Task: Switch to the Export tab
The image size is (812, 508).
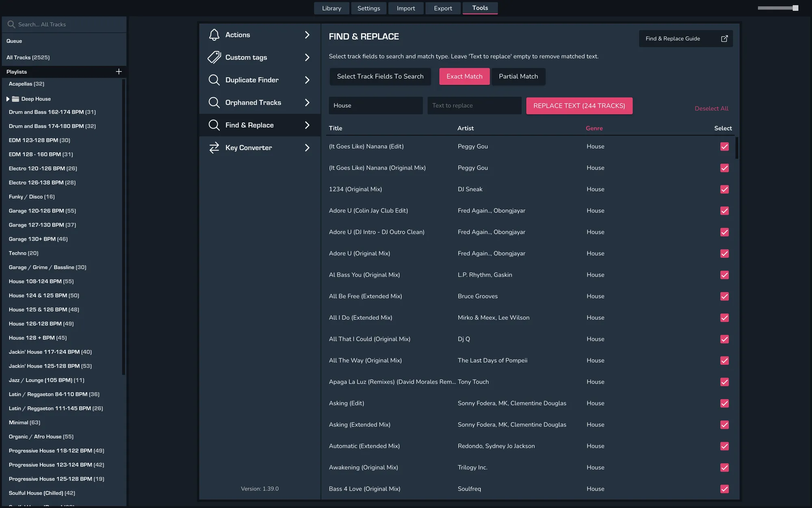Action: pos(443,8)
